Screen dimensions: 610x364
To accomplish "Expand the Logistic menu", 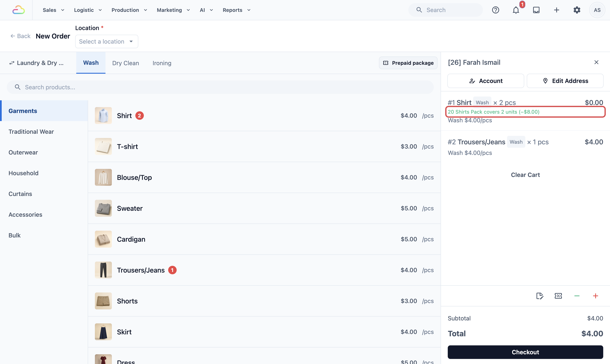I will (88, 10).
